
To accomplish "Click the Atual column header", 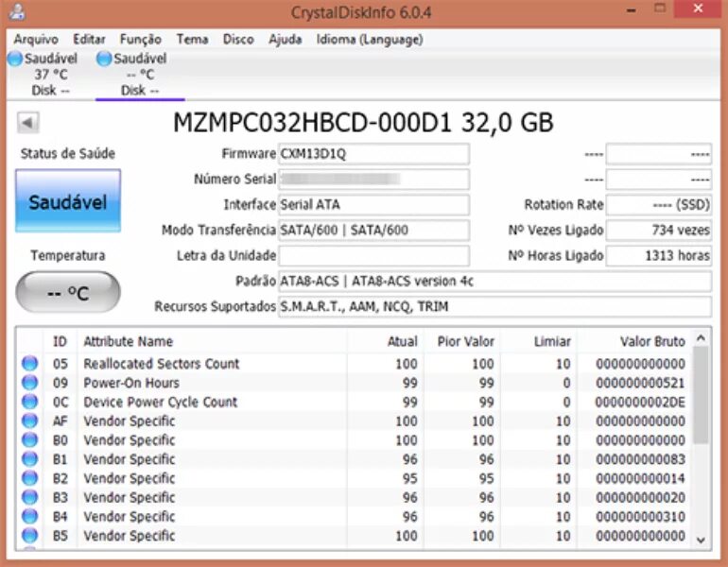I will [x=385, y=341].
